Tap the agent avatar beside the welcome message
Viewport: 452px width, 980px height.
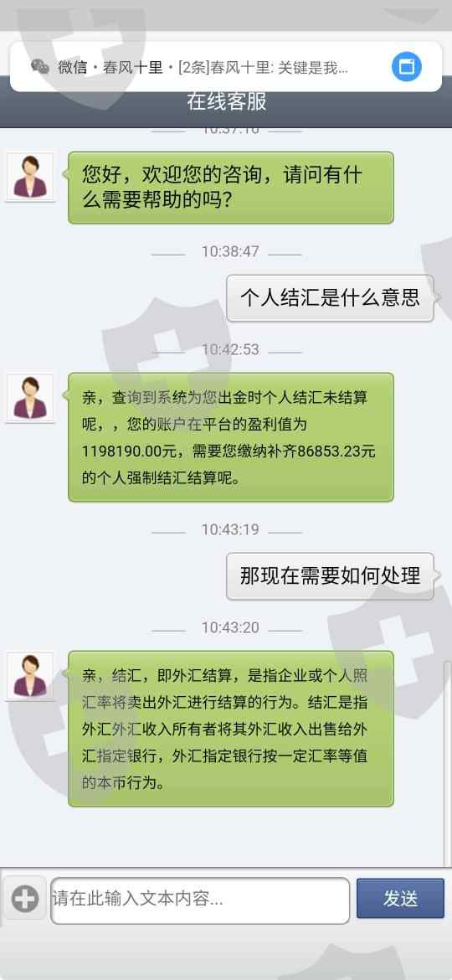(x=30, y=176)
